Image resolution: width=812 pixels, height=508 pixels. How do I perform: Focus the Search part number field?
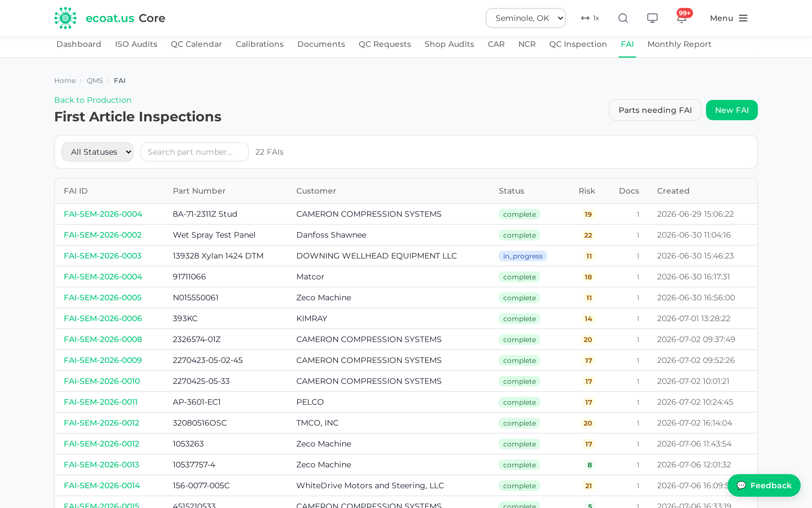click(x=194, y=152)
